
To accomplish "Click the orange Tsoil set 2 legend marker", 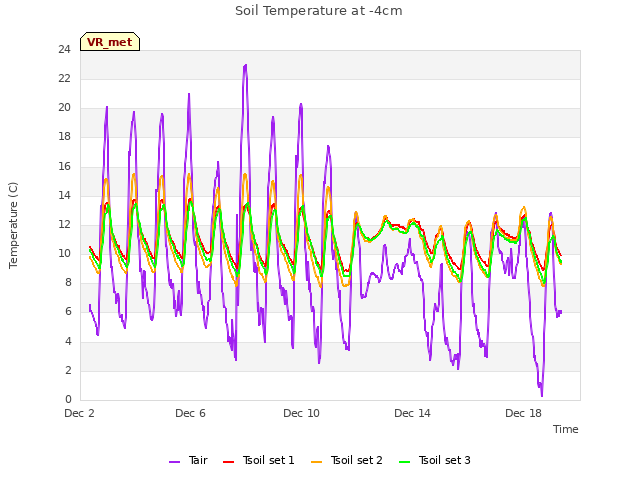I will point(317,462).
